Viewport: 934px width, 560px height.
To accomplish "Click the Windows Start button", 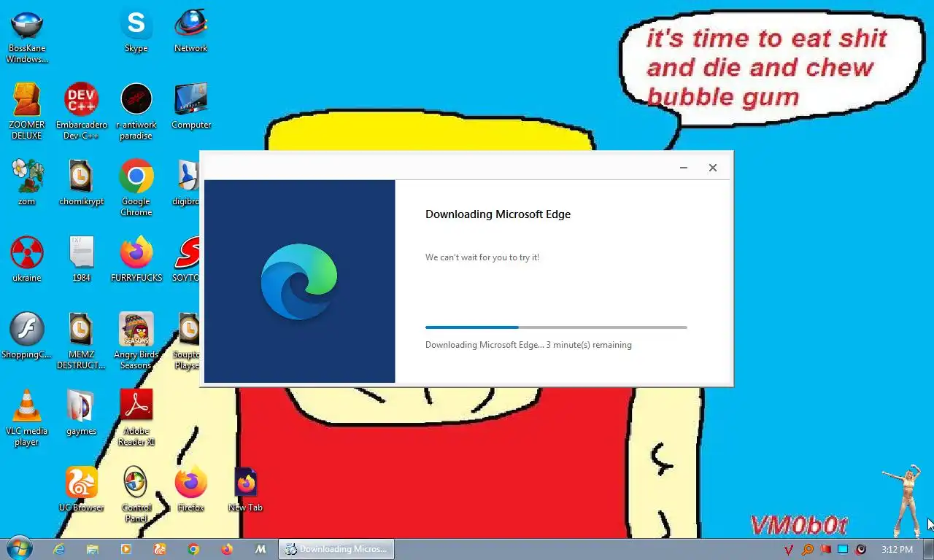I will pyautogui.click(x=19, y=548).
